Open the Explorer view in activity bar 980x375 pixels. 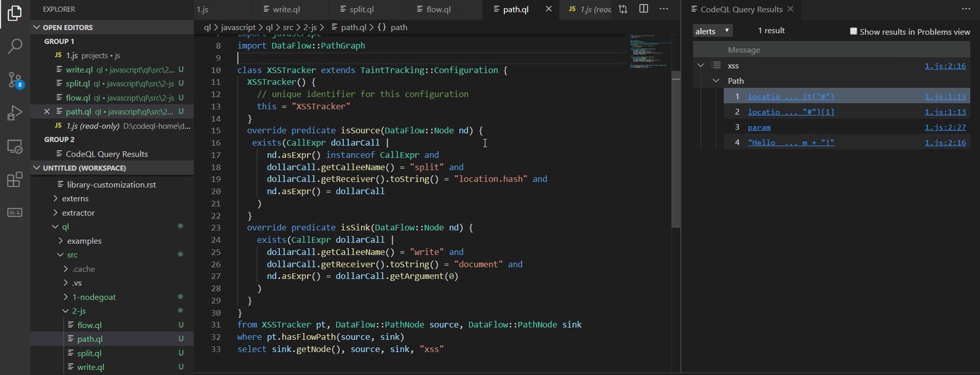15,13
